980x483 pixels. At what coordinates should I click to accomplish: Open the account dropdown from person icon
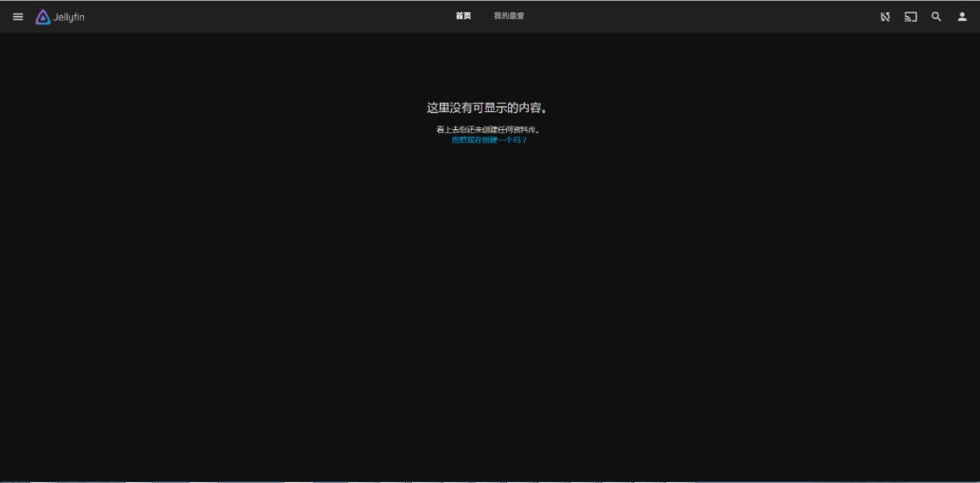pos(962,16)
